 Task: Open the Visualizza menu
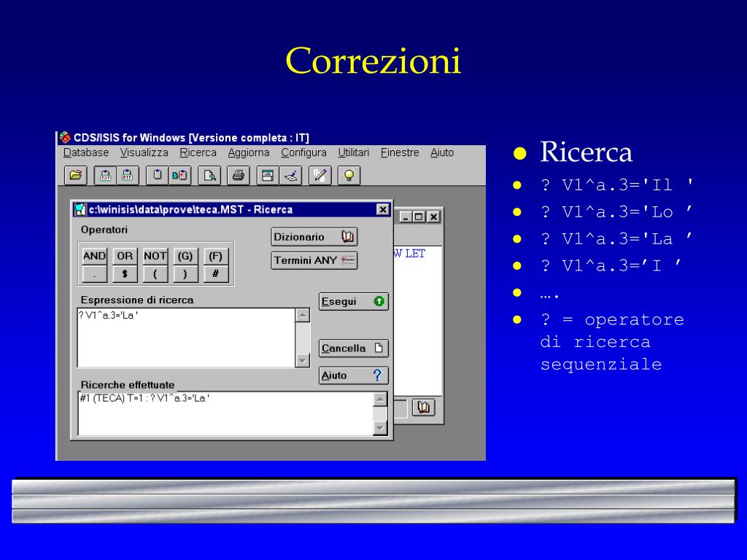click(144, 152)
